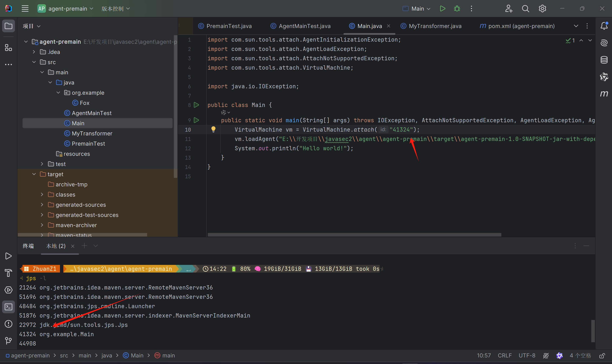Screen dimensions: 612x364
Task: Open the Notifications bell icon
Action: [x=604, y=26]
